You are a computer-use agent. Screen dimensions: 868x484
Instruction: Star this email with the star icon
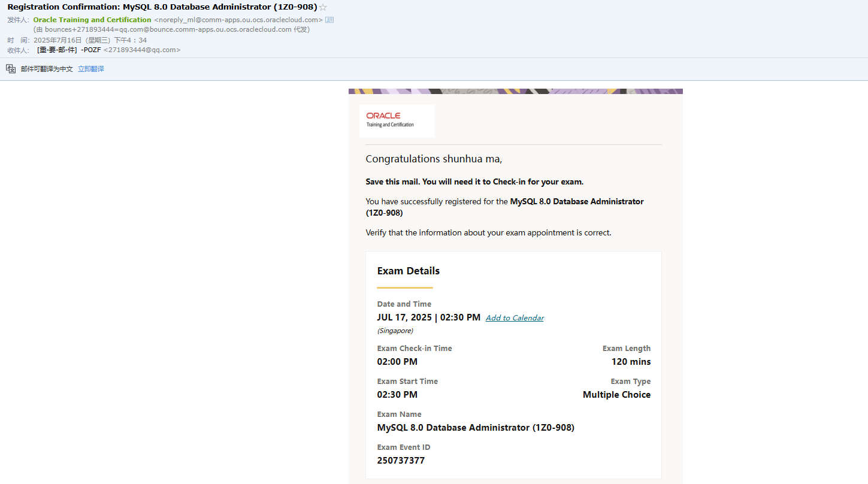(x=323, y=7)
